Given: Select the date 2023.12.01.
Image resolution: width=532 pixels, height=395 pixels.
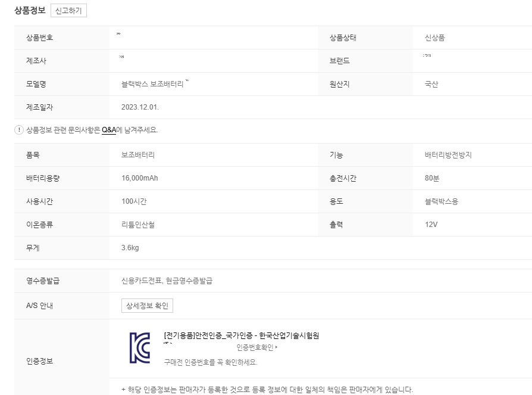Looking at the screenshot, I should (140, 107).
